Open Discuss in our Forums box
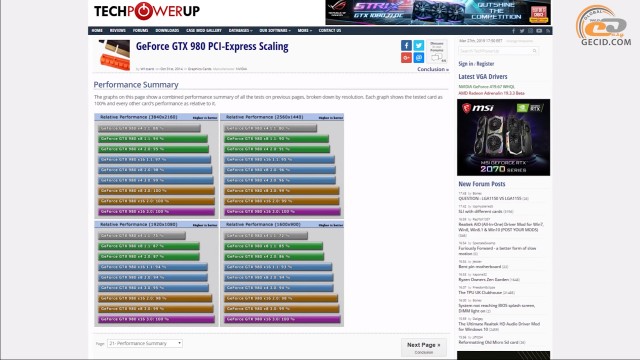The width and height of the screenshot is (640, 360). (437, 51)
